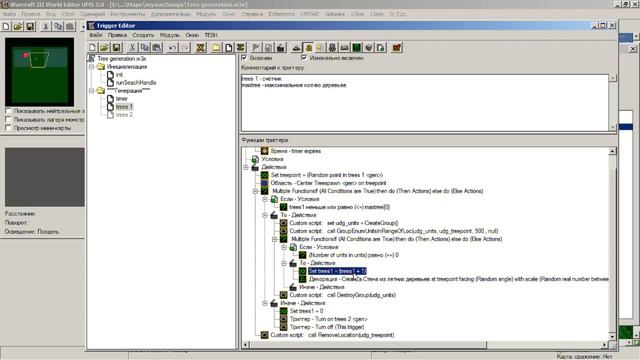Click horizontal scrollbar of trigger functions pane
This screenshot has height=360, width=640.
pos(368,345)
